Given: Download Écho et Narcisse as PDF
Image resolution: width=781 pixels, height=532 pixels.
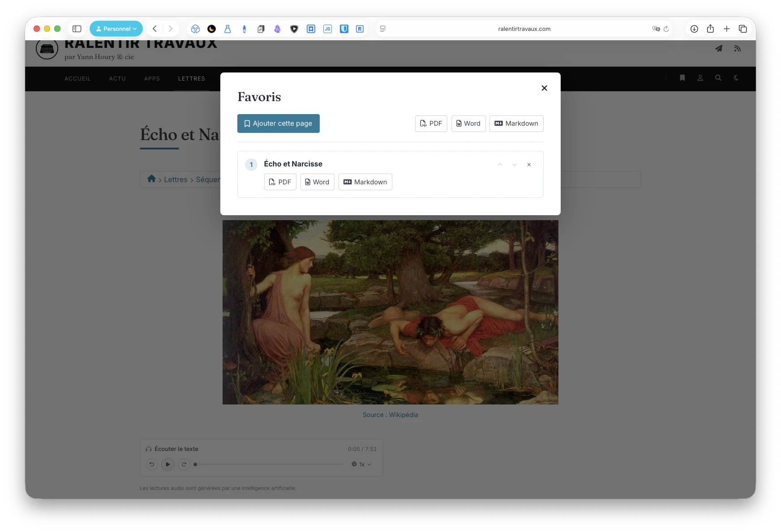Looking at the screenshot, I should tap(280, 182).
